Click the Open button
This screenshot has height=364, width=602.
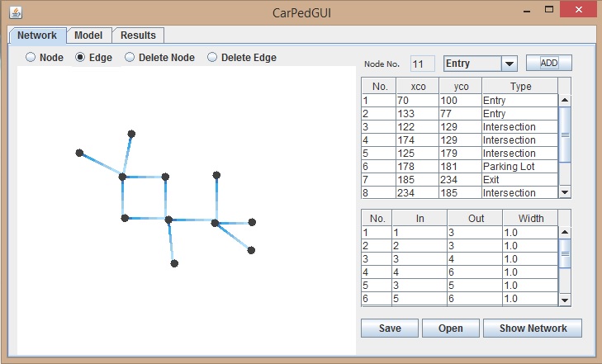450,328
